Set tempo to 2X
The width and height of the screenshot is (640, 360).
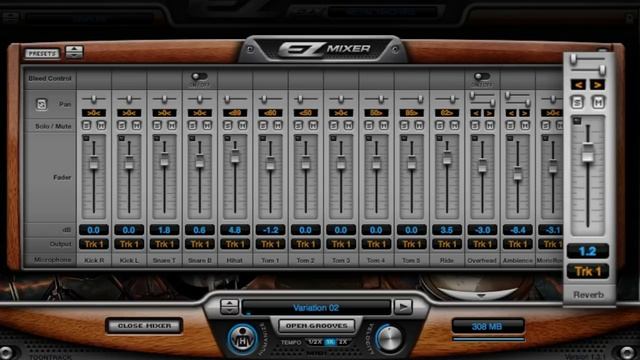[342, 342]
